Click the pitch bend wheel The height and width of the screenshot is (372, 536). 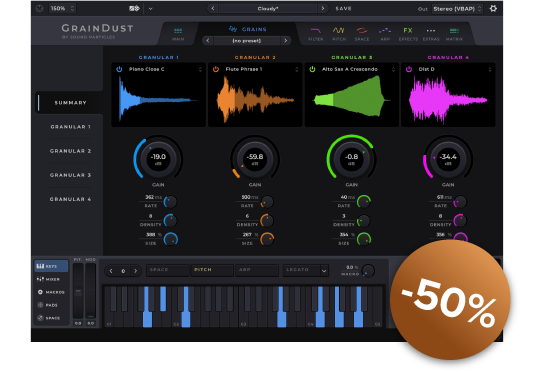coord(78,291)
